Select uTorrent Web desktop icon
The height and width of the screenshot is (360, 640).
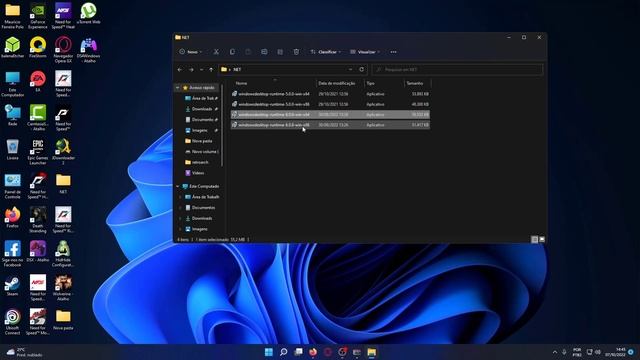pos(89,13)
